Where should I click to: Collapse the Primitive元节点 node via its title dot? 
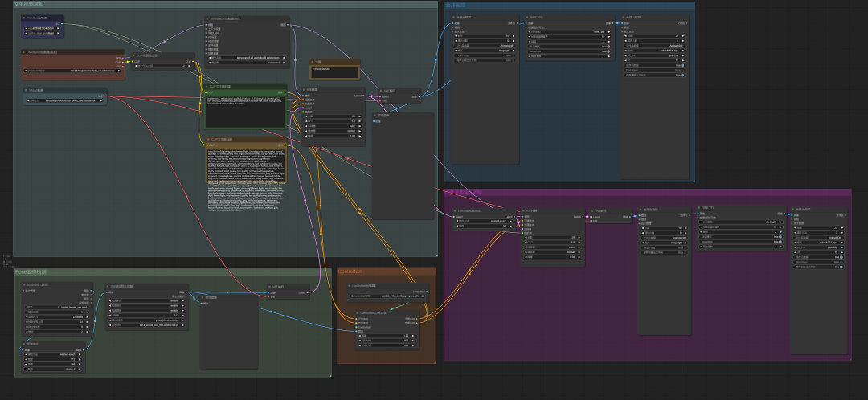[x=25, y=18]
